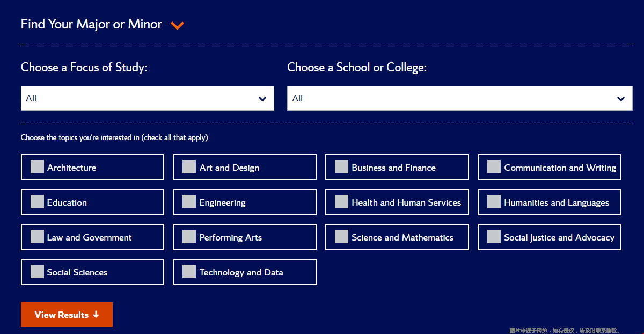Open the School or College dropdown
644x334 pixels.
tap(459, 98)
